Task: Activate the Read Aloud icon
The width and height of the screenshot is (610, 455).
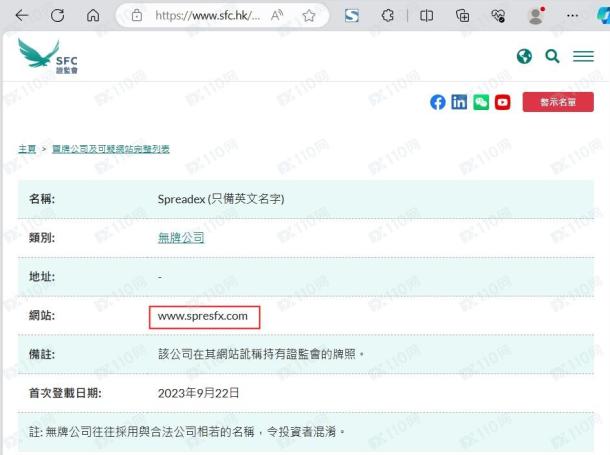Action: [277, 16]
